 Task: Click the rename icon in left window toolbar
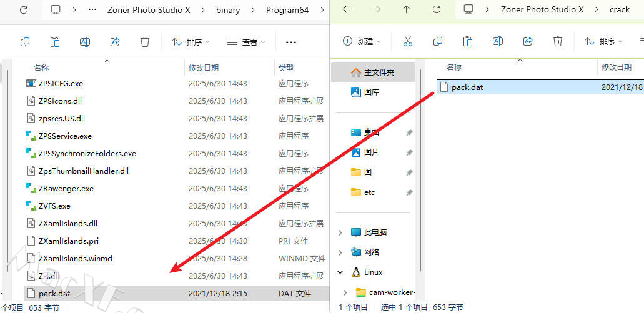click(x=85, y=41)
